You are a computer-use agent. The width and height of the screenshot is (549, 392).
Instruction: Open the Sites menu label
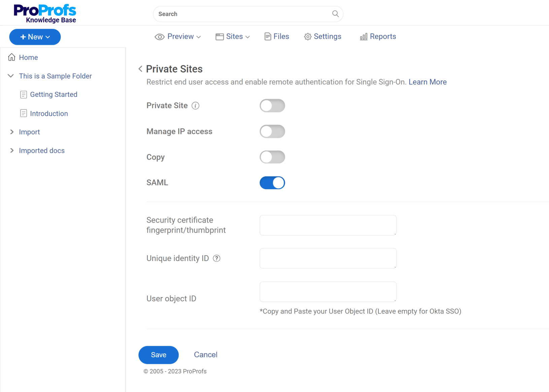235,37
